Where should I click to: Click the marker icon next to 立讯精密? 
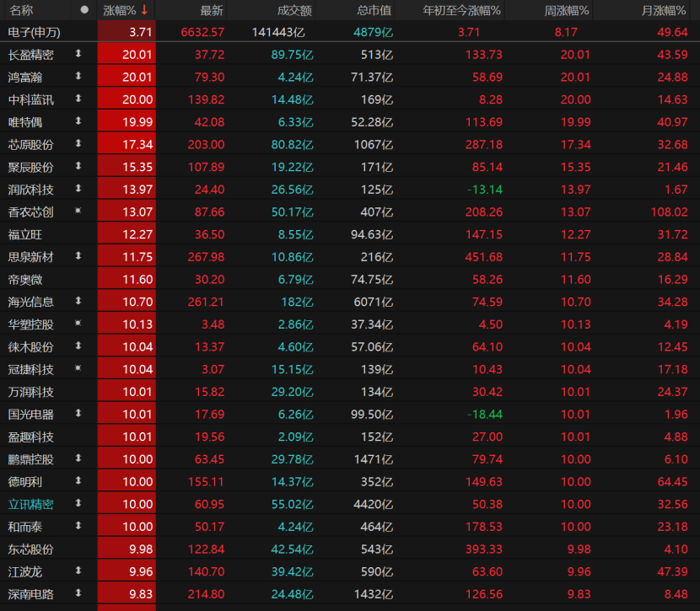[78, 503]
